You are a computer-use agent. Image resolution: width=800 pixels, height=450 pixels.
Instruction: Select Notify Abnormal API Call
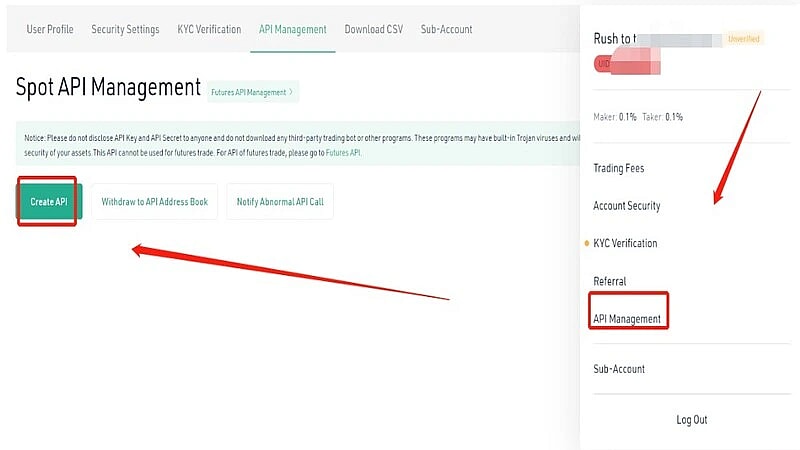(280, 202)
